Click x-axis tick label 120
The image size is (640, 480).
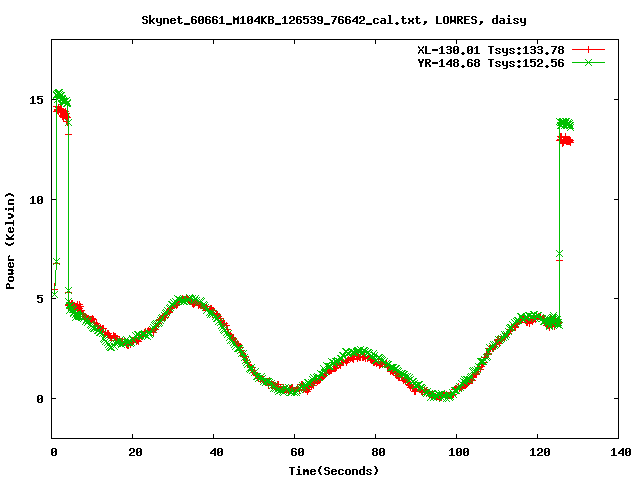click(540, 452)
